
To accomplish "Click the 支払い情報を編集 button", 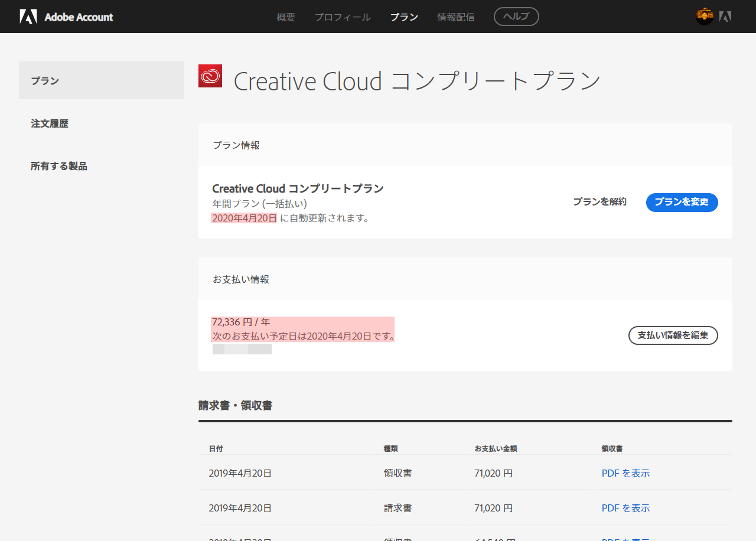I will point(673,335).
